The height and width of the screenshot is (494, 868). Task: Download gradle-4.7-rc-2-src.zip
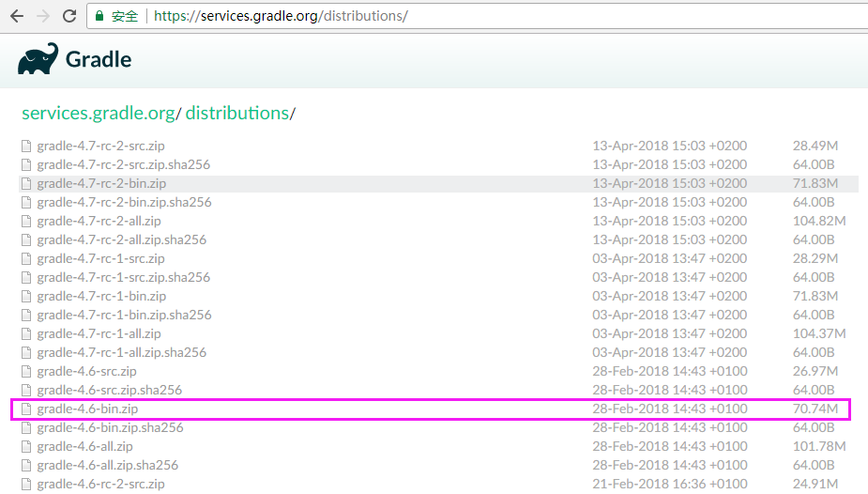100,146
